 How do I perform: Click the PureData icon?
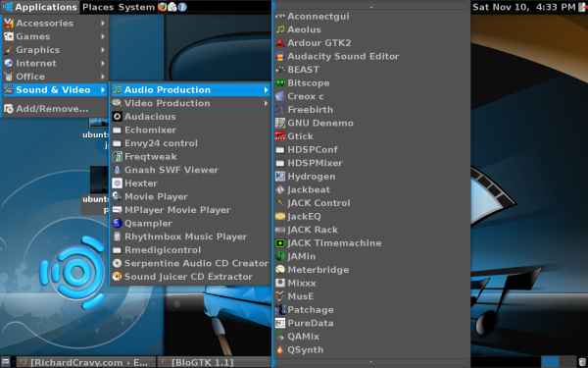coord(280,323)
